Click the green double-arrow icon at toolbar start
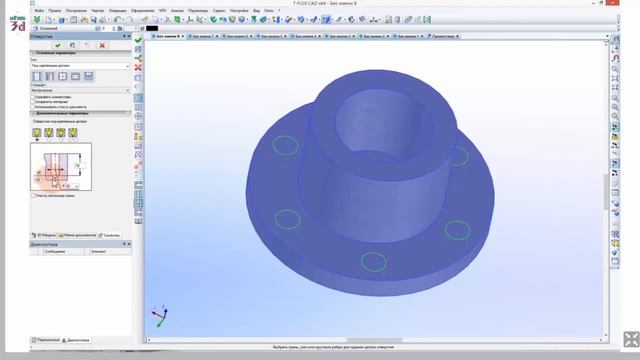Image resolution: width=640 pixels, height=360 pixels. point(37,20)
